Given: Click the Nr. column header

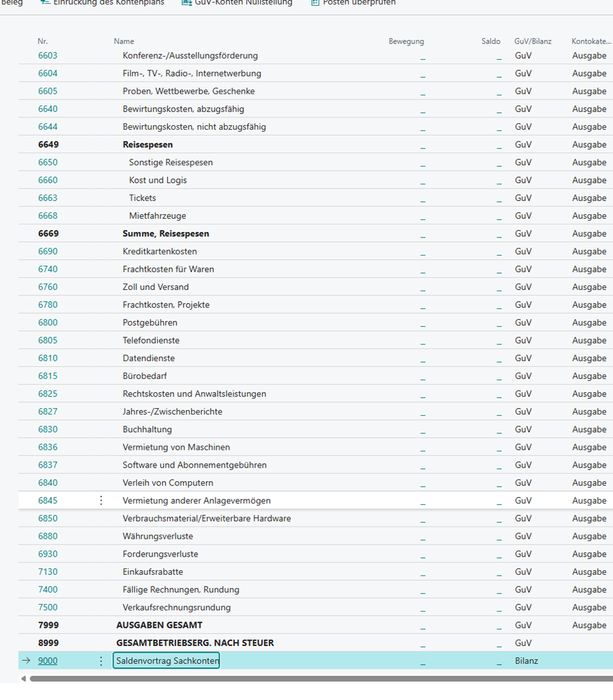Looking at the screenshot, I should 43,41.
